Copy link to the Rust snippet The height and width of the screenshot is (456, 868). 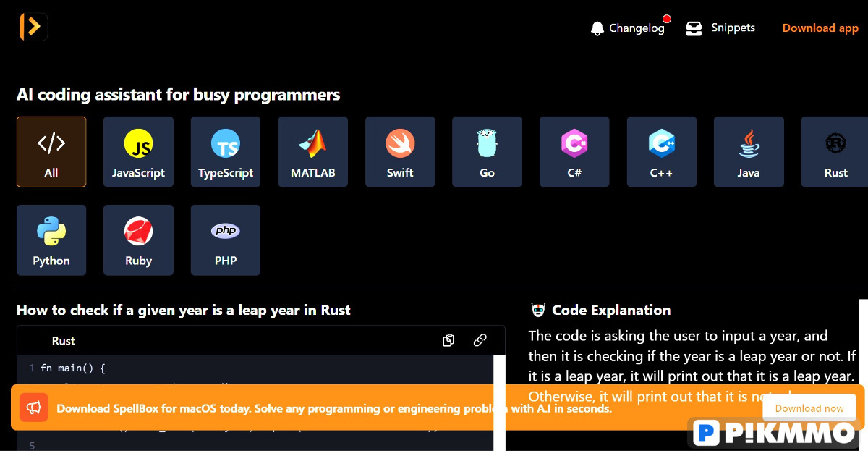(480, 340)
